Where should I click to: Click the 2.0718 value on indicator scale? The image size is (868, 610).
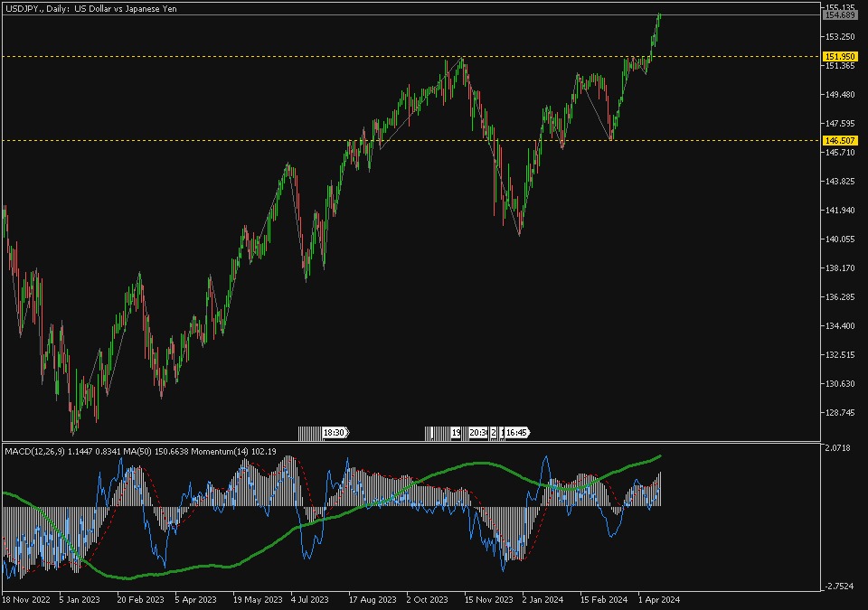coord(837,448)
